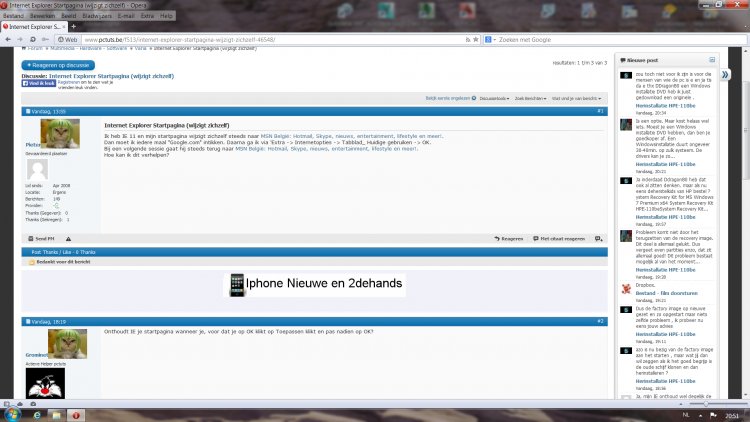
Task: Click the Sylvester cat image thumbnail
Action: 45,383
